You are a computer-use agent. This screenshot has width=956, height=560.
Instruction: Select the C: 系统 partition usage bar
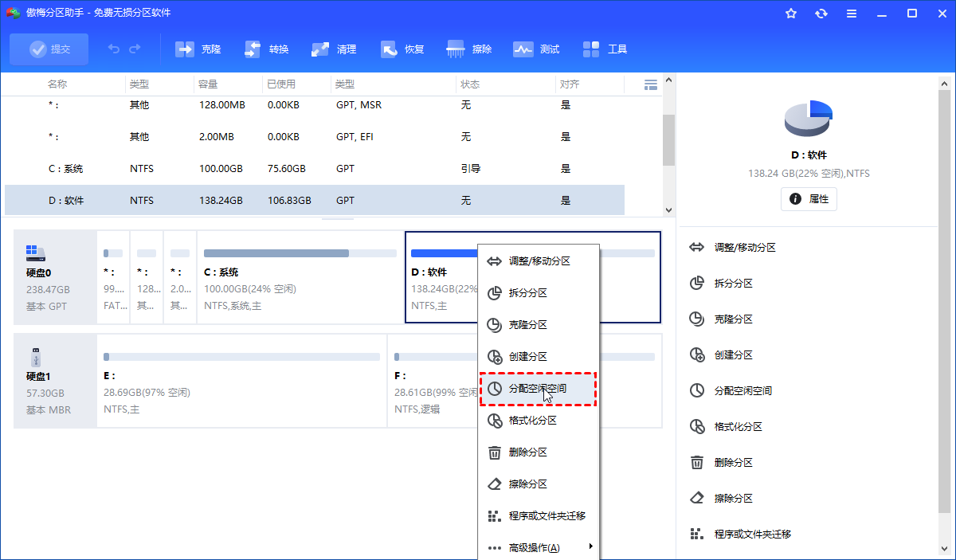click(300, 253)
